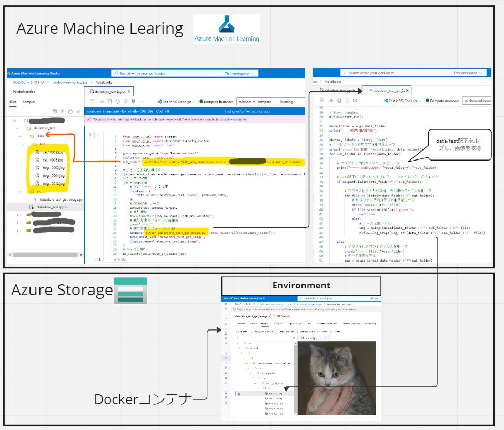
Task: Open the more options ellipsis in notebook toolbar
Action: point(142,101)
